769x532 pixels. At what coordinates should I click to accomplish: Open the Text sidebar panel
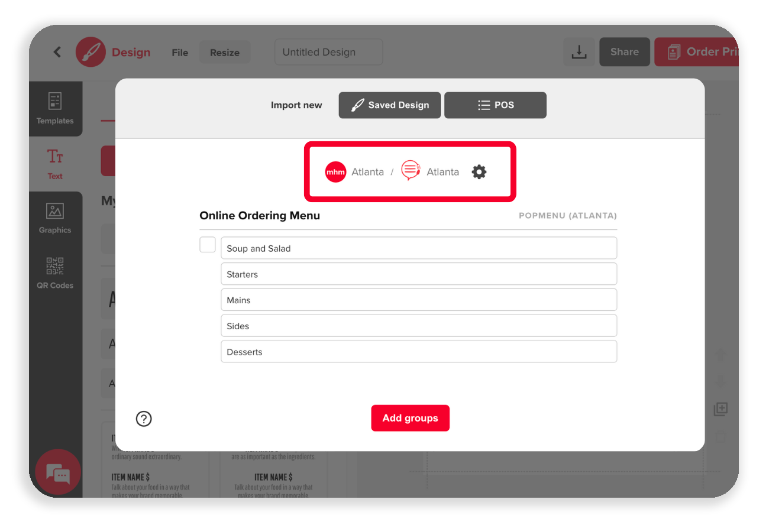[55, 164]
